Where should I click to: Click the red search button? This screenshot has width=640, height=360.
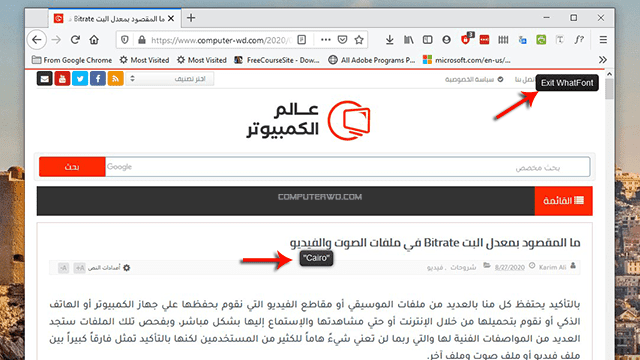[72, 167]
